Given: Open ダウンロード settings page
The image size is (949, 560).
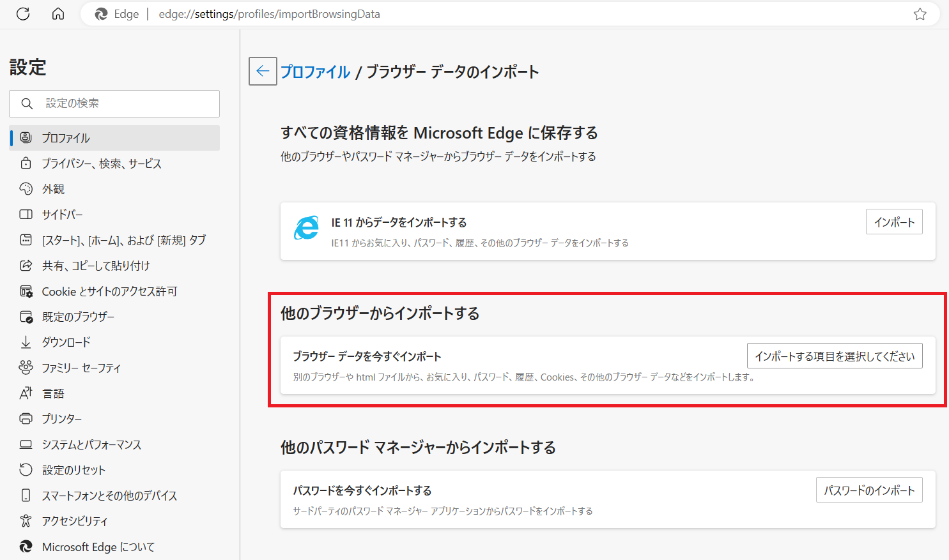Looking at the screenshot, I should (x=115, y=342).
